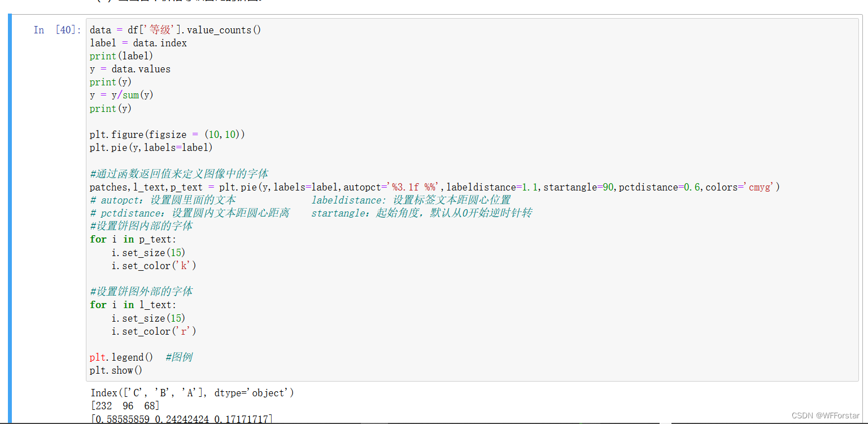The height and width of the screenshot is (424, 868).
Task: Click the plt.show() line
Action: tap(116, 370)
